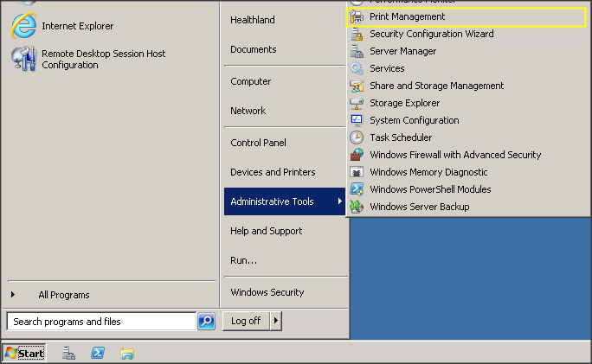
Task: Select the Storage Explorer text
Action: (x=404, y=103)
